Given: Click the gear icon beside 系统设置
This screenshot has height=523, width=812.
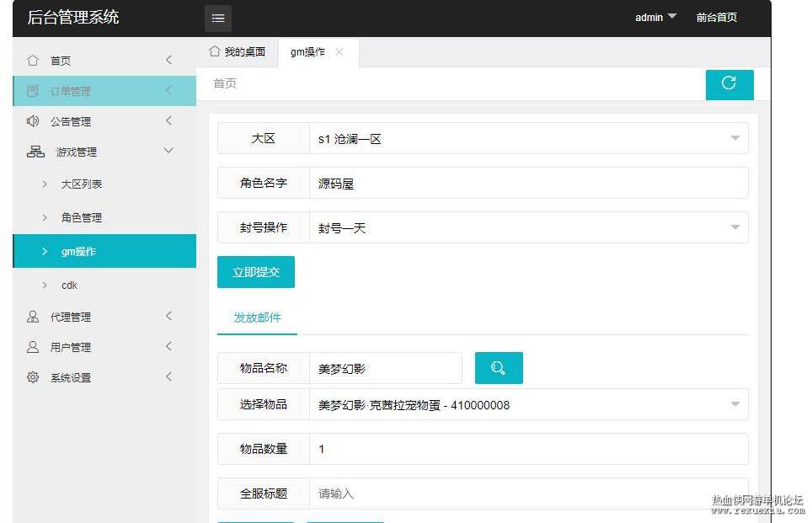Looking at the screenshot, I should click(33, 377).
